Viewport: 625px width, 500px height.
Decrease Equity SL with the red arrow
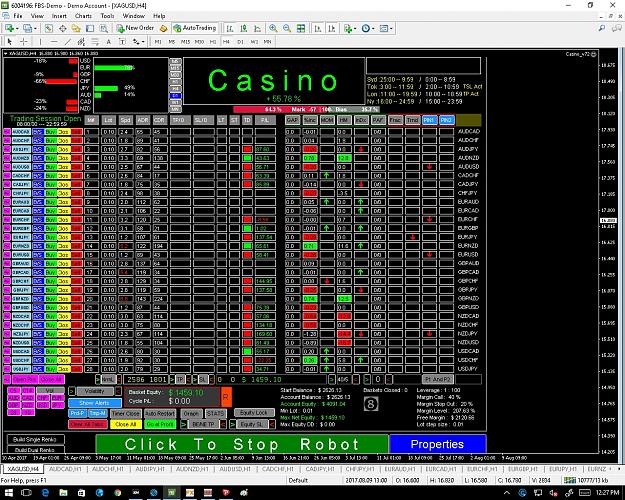point(272,424)
